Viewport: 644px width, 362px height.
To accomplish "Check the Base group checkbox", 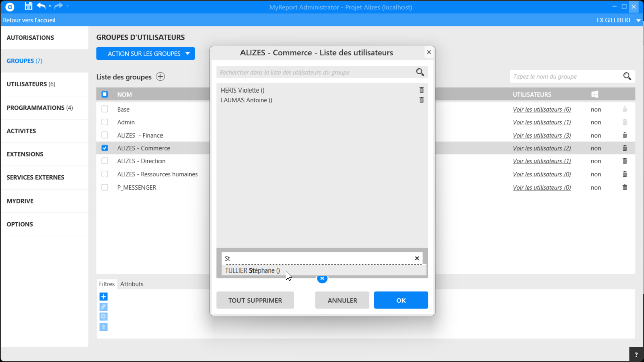I will (x=105, y=109).
